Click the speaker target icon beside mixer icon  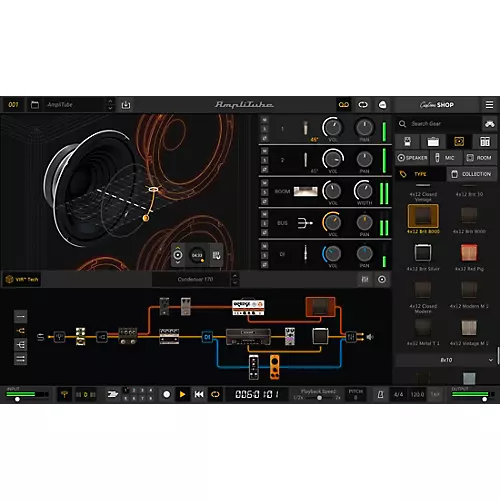click(382, 279)
